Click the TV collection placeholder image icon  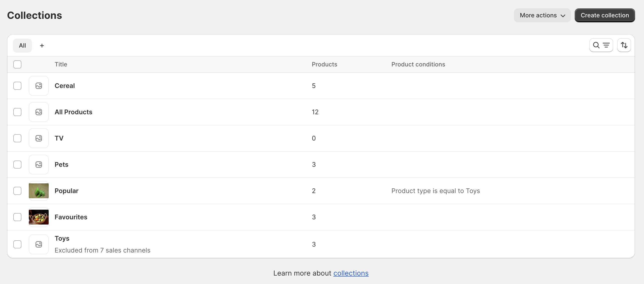click(38, 138)
